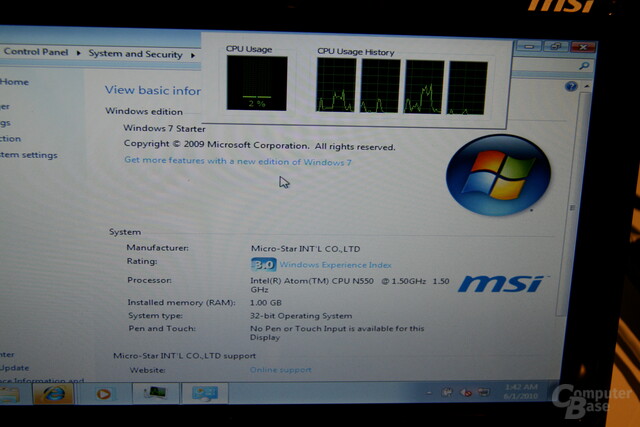
Task: Click 'Micro-Star INT'L CO.,LTD support' heading
Action: point(184,356)
